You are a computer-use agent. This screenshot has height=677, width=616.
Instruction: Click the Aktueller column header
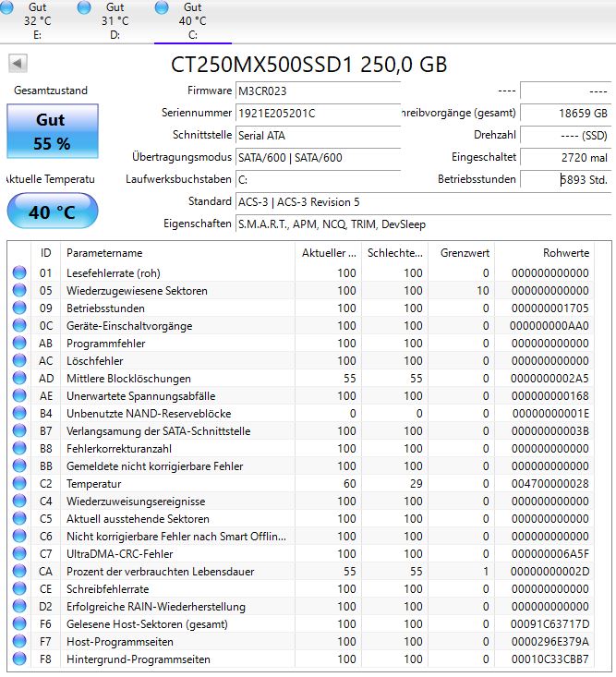pyautogui.click(x=329, y=253)
